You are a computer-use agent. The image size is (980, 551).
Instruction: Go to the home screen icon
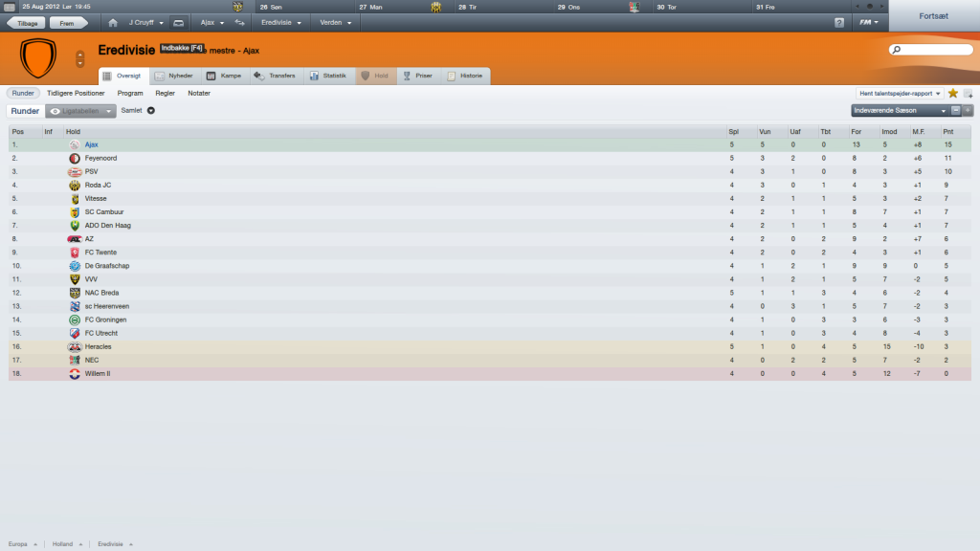pos(113,23)
